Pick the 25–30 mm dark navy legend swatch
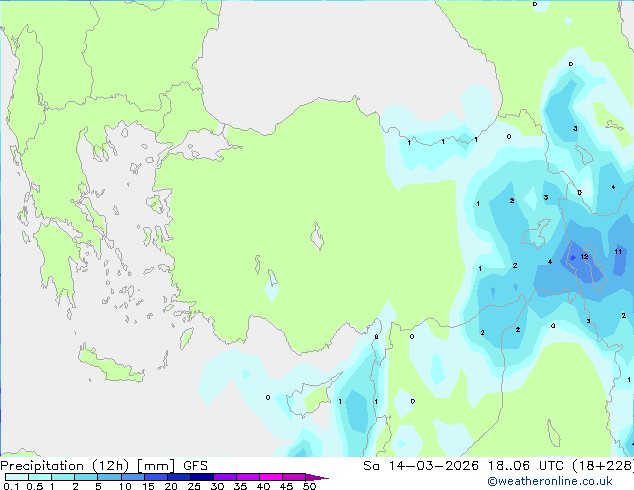 (201, 477)
